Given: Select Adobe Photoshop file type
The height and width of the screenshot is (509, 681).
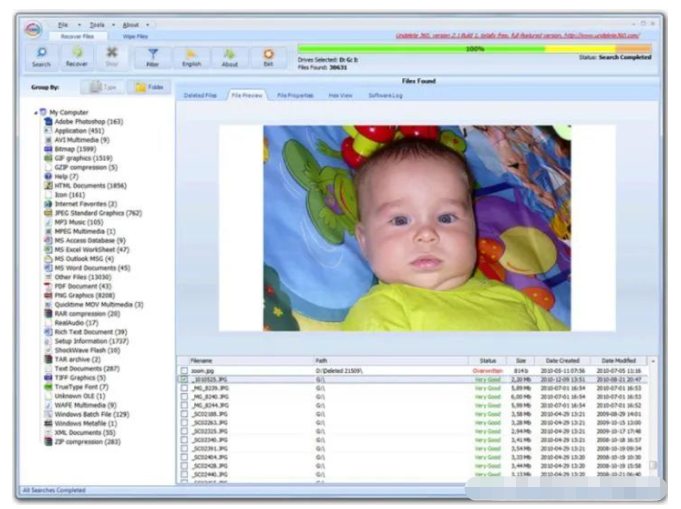Looking at the screenshot, I should point(88,121).
